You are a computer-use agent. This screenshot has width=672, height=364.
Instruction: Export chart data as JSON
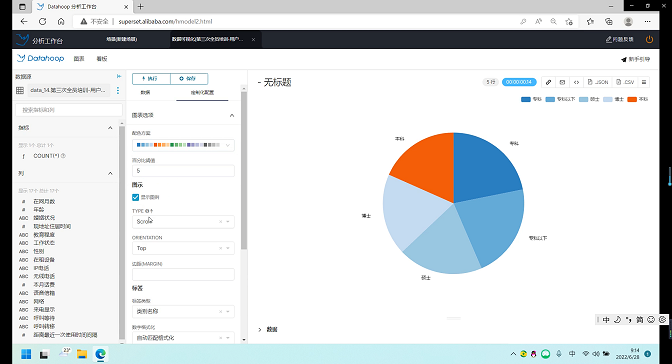pyautogui.click(x=598, y=82)
